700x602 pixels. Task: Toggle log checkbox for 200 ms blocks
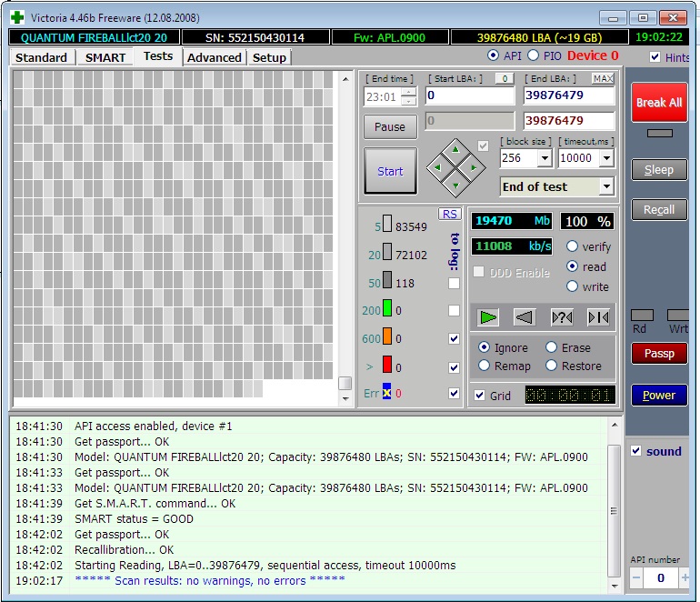pos(454,310)
